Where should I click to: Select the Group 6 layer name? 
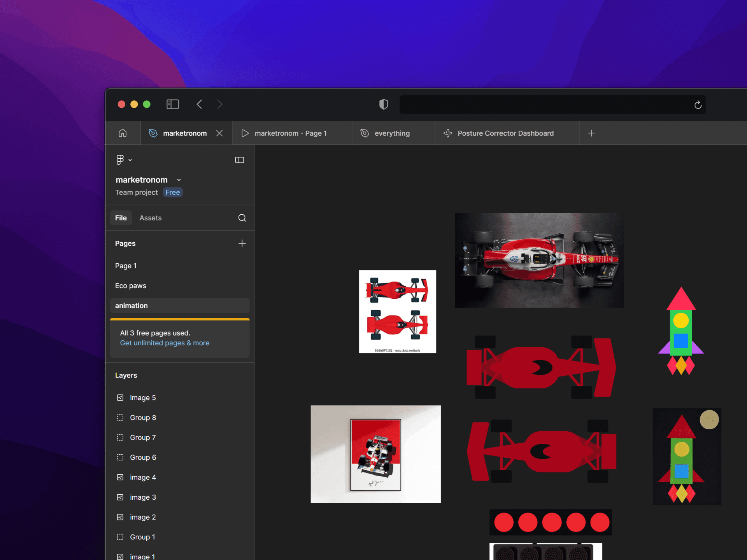[x=143, y=457]
